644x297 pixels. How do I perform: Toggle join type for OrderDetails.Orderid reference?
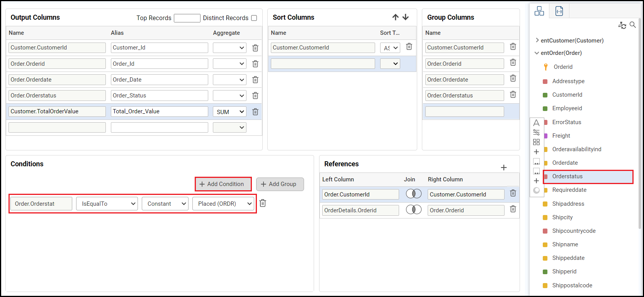[x=414, y=210]
